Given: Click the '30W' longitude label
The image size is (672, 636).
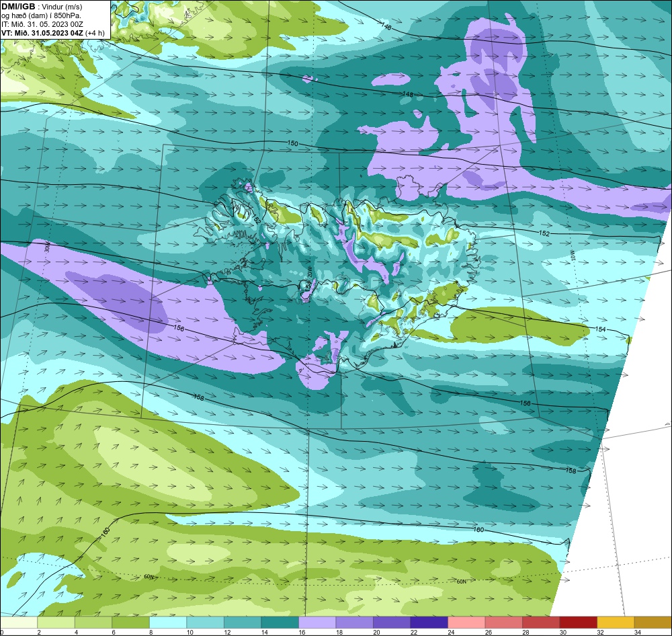Looking at the screenshot, I should (47, 247).
